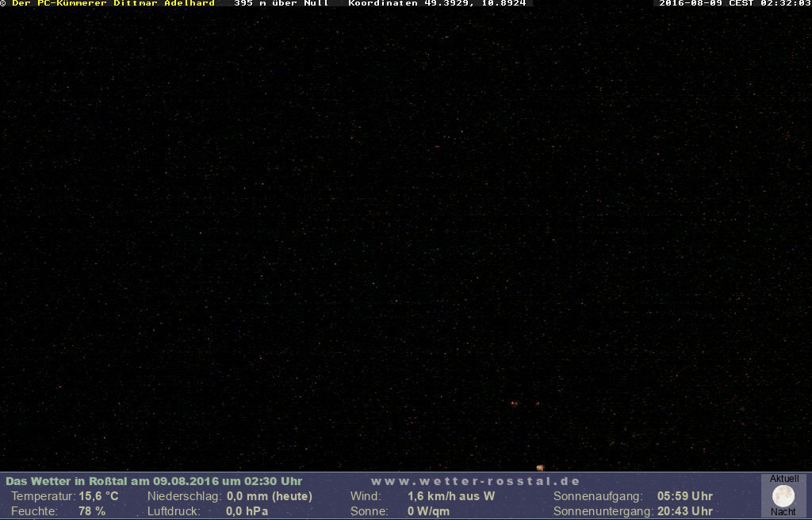This screenshot has width=812, height=520.
Task: Click the 'Sonne:' label
Action: click(370, 511)
